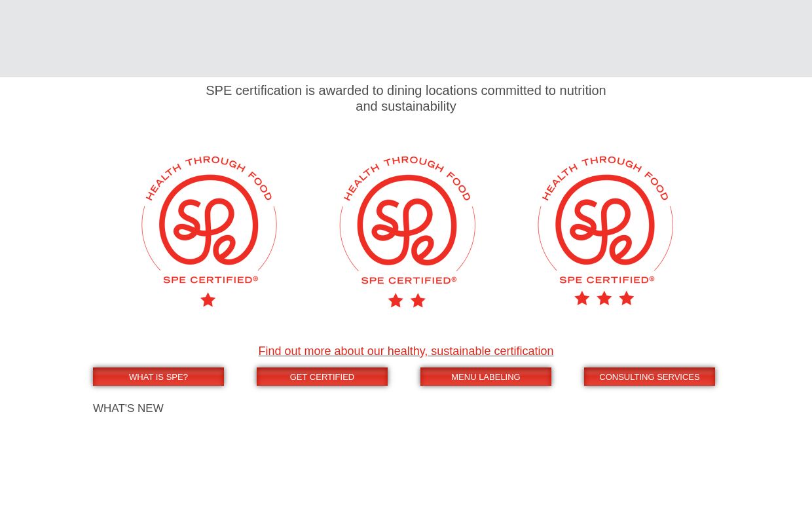Click the first star below the two-star badge
The image size is (812, 524).
coord(396,300)
